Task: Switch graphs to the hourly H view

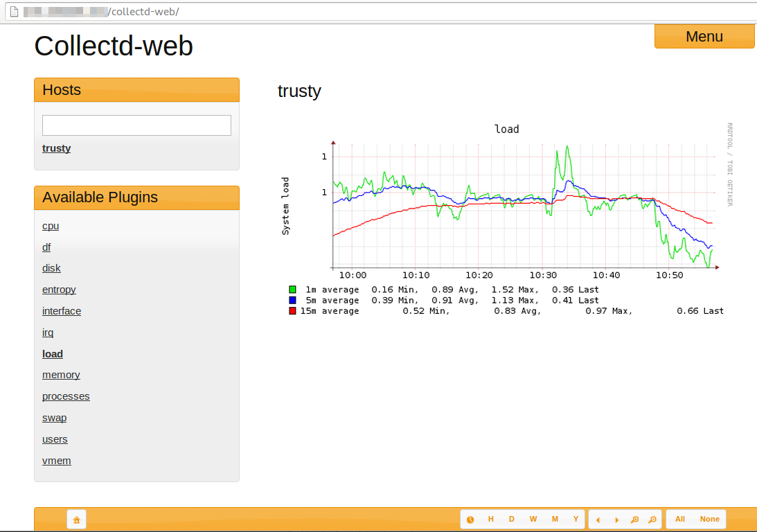Action: coord(491,520)
